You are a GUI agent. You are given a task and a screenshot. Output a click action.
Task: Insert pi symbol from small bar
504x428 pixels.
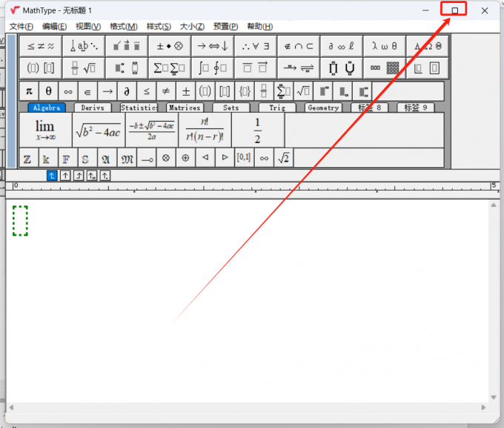click(x=29, y=91)
